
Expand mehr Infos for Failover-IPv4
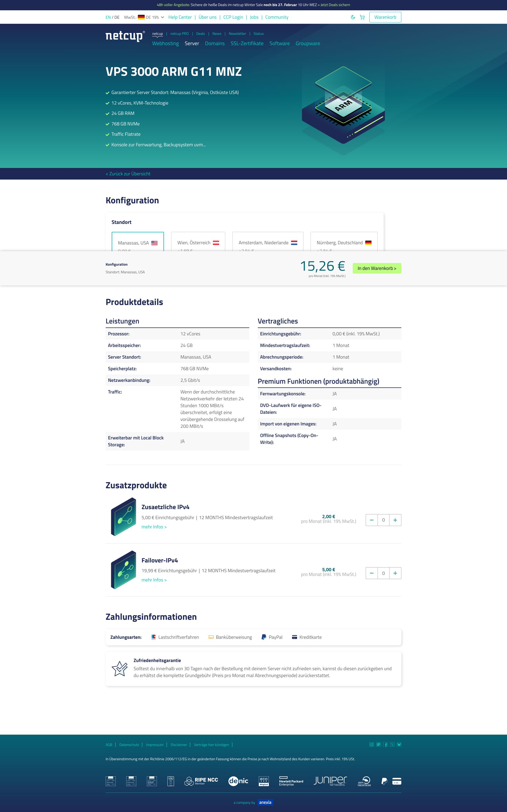pyautogui.click(x=154, y=580)
